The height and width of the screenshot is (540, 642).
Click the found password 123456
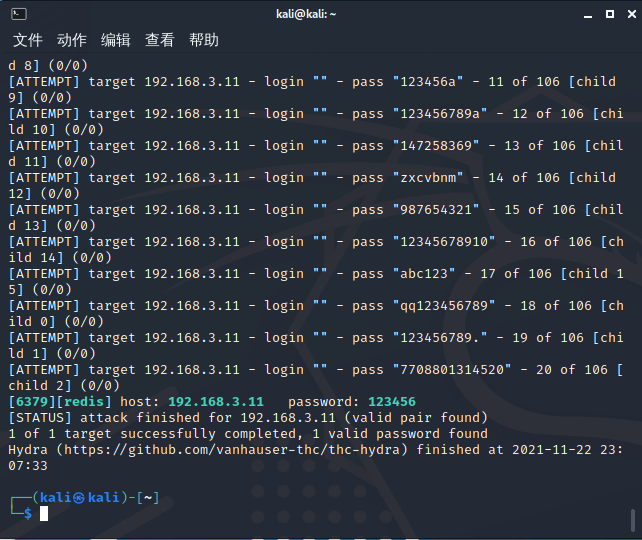392,402
